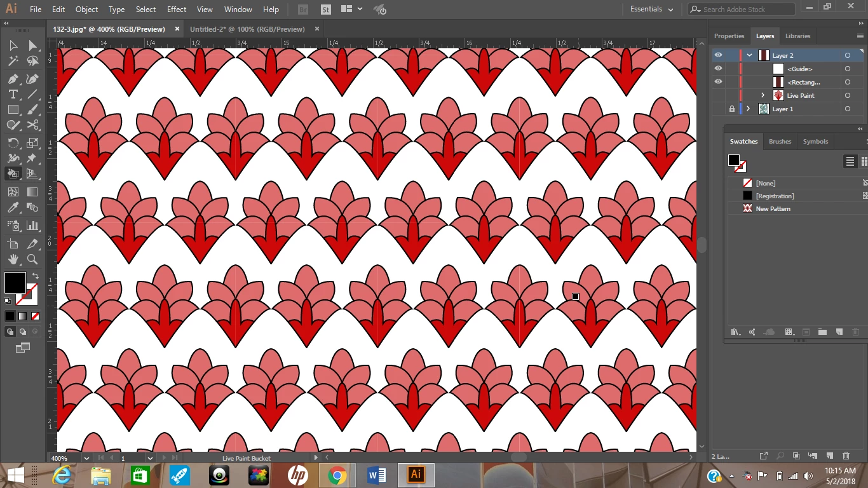868x488 pixels.
Task: Reset default fill and stroke
Action: [8, 301]
